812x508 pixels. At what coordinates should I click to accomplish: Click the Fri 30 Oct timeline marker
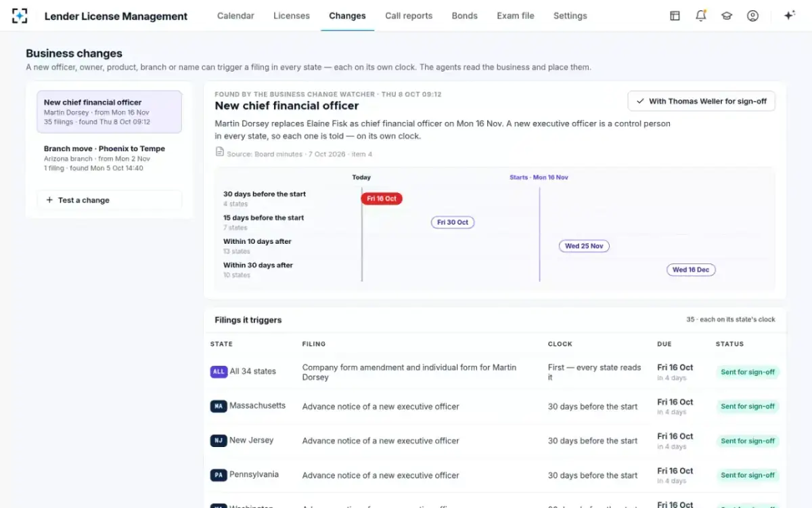click(x=453, y=222)
